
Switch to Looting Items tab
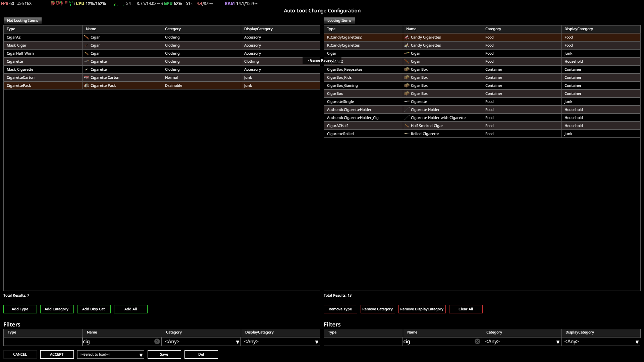pyautogui.click(x=339, y=20)
